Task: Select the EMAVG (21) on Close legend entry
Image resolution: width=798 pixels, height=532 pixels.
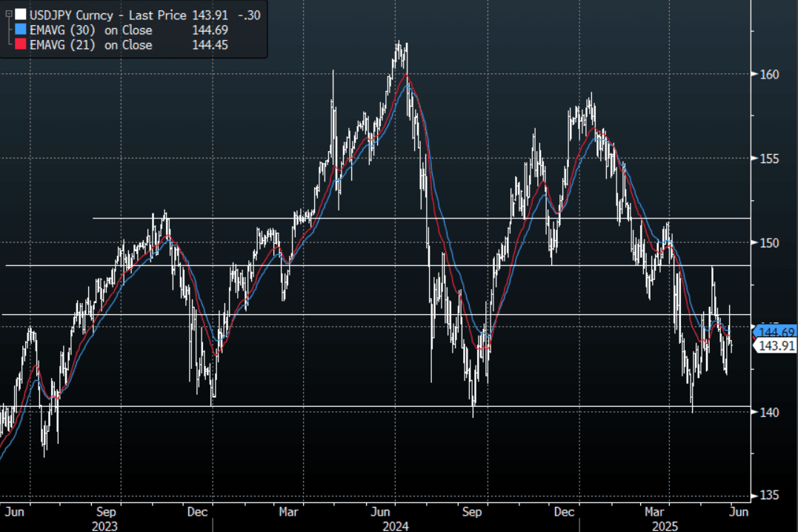Action: click(x=90, y=45)
